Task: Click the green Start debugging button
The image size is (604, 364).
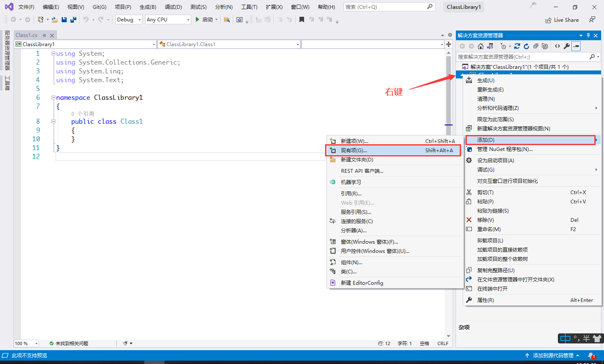Action: pos(204,20)
